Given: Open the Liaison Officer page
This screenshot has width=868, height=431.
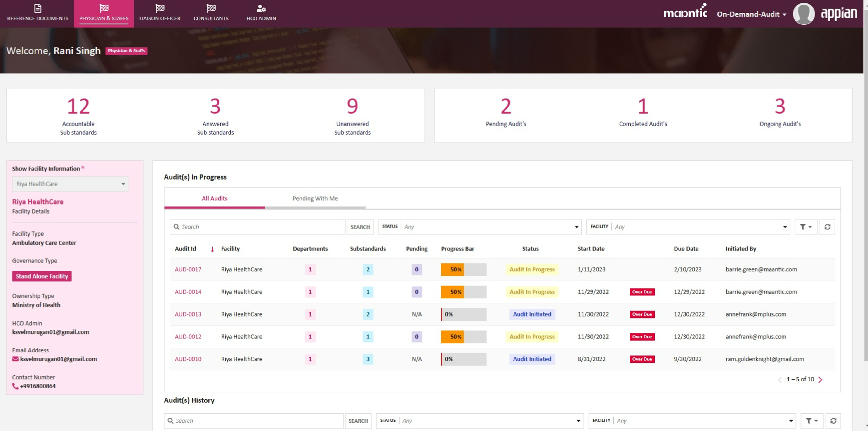Looking at the screenshot, I should click(160, 14).
